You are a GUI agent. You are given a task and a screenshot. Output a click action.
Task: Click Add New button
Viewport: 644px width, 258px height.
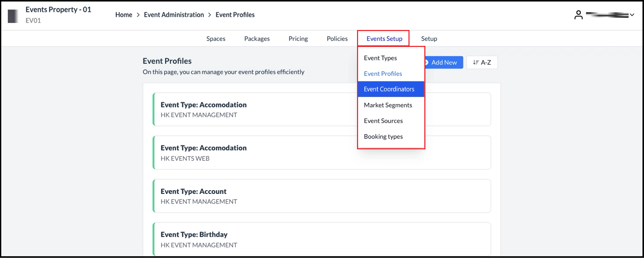(x=444, y=62)
